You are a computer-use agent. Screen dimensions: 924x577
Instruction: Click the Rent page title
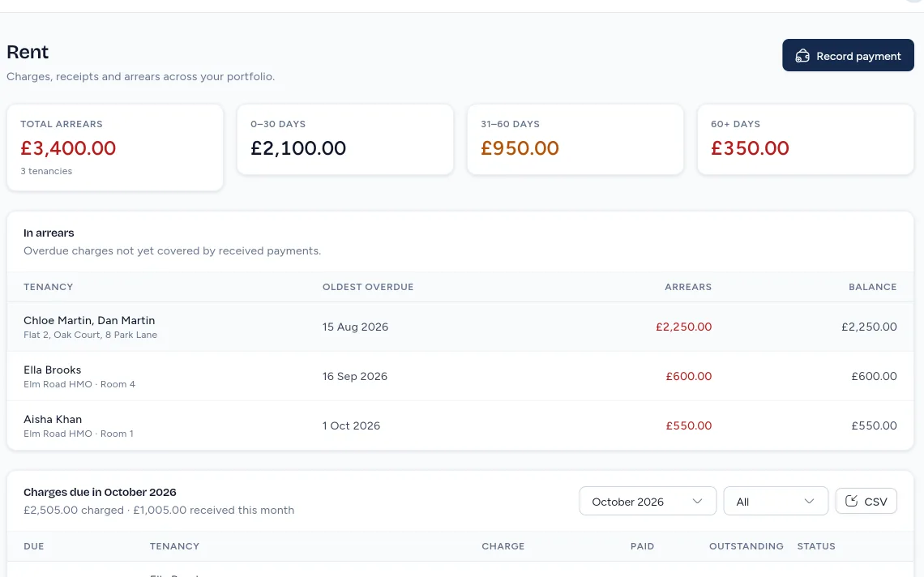click(x=28, y=52)
